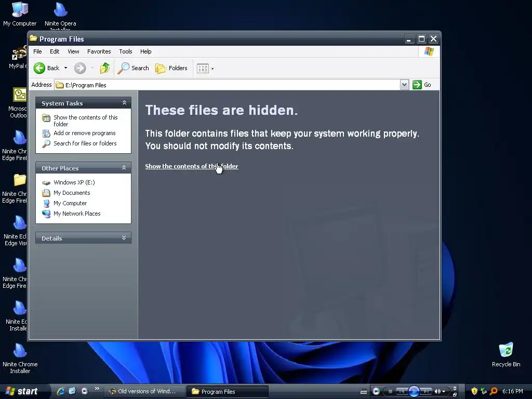Open Windows XP (E:) in Other Places

click(74, 182)
